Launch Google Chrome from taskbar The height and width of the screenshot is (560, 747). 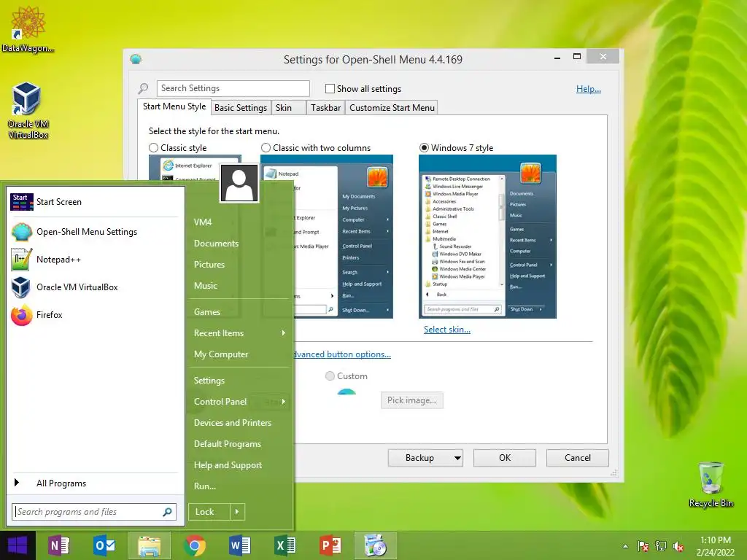pyautogui.click(x=195, y=545)
